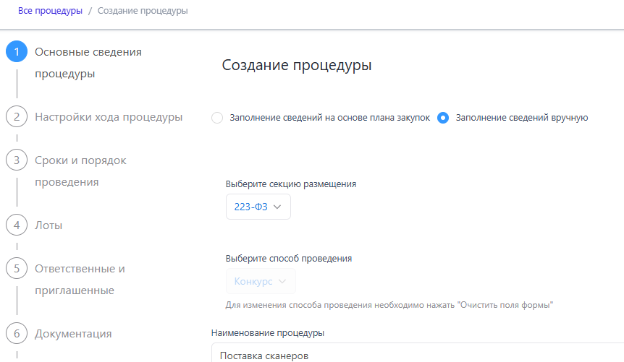Click the 'Выберите способ проведения' label
Screen dimensions: 624x362
[x=289, y=258]
